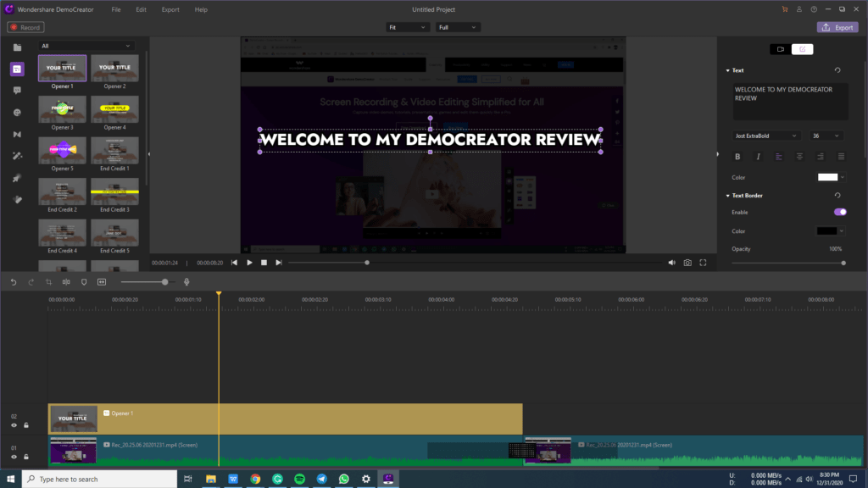868x488 pixels.
Task: Open the annotations sidebar icon
Action: (17, 91)
